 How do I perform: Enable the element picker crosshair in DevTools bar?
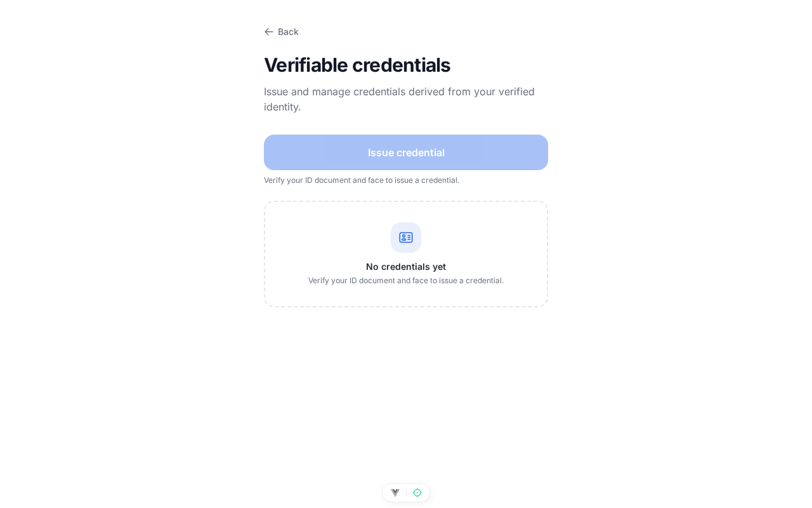[417, 493]
